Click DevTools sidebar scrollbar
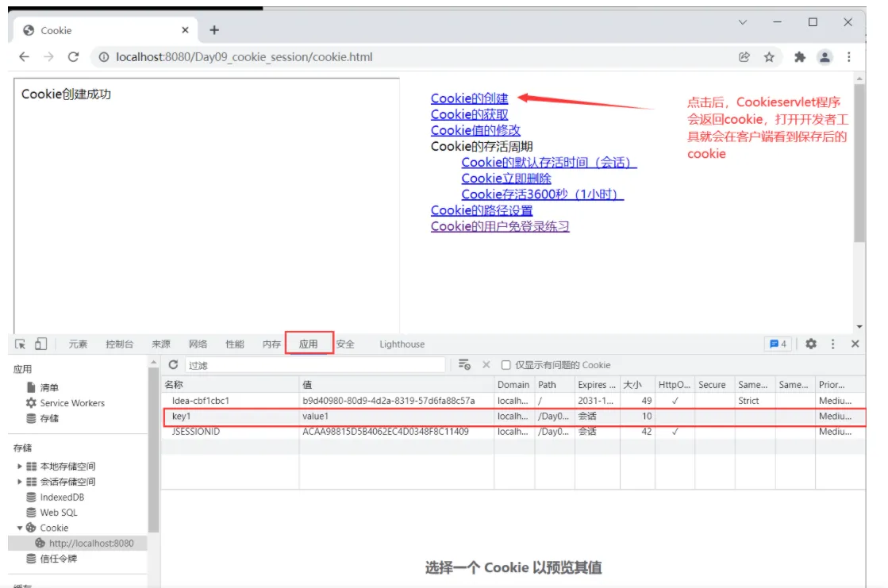This screenshot has height=588, width=888. point(153,451)
